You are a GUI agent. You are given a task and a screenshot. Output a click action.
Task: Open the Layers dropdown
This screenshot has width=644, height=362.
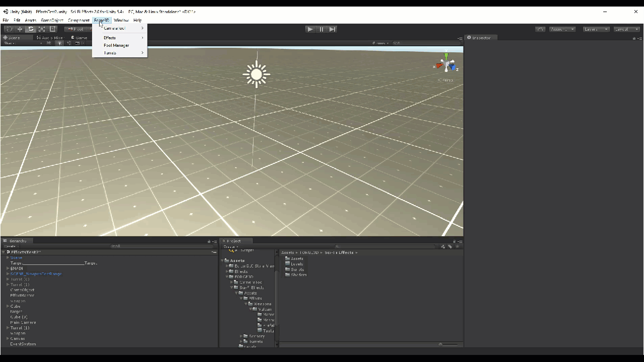[x=596, y=29]
